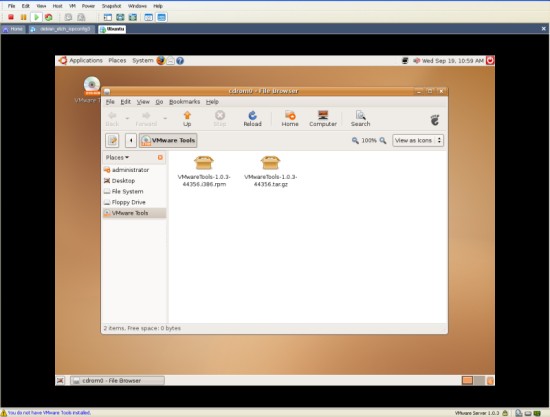Open the VMware VM menu
This screenshot has width=550, height=417.
pos(72,6)
